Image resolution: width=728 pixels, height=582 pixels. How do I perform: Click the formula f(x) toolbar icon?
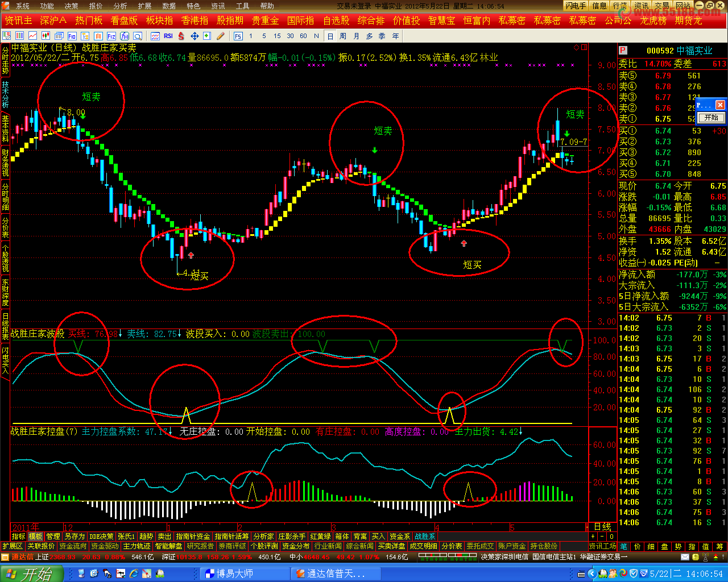coord(125,36)
